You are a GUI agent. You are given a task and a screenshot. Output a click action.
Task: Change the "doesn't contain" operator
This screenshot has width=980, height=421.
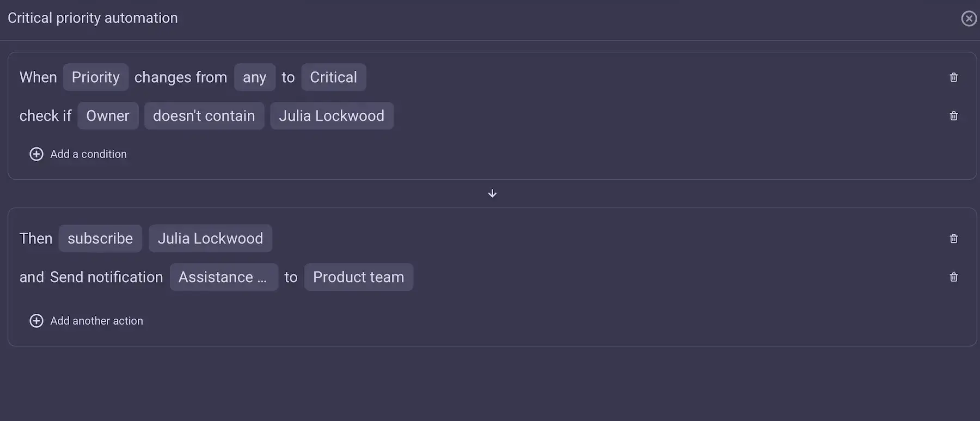204,115
